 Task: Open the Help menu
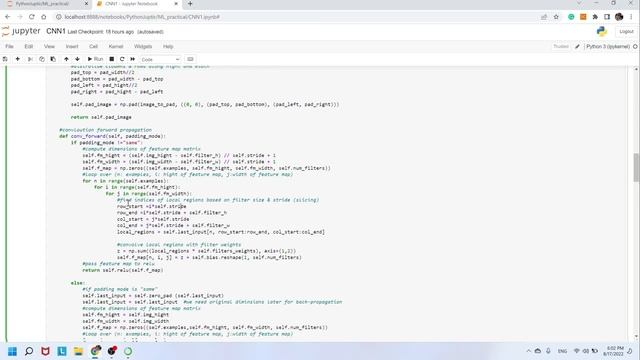coord(168,47)
